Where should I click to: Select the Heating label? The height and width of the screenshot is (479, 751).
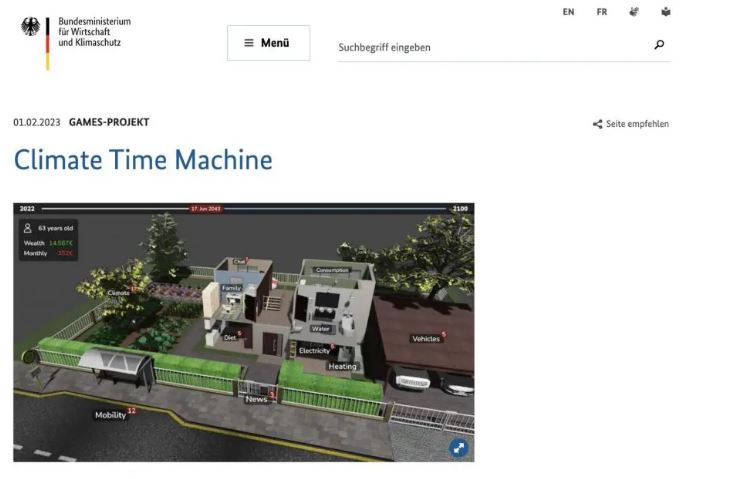point(342,366)
